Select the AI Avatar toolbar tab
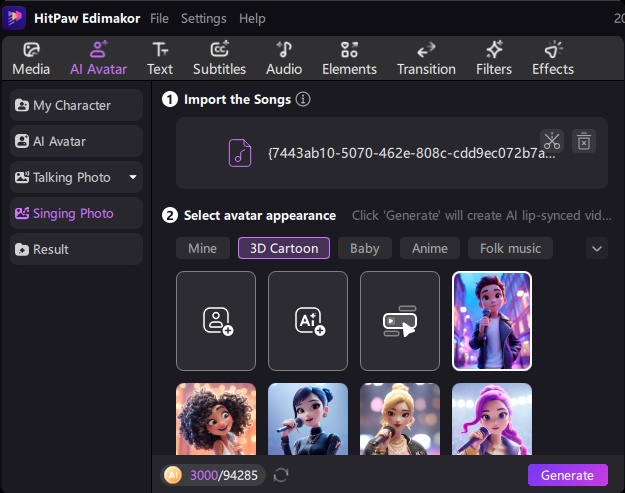Screen dimensions: 625x493 pyautogui.click(x=98, y=59)
